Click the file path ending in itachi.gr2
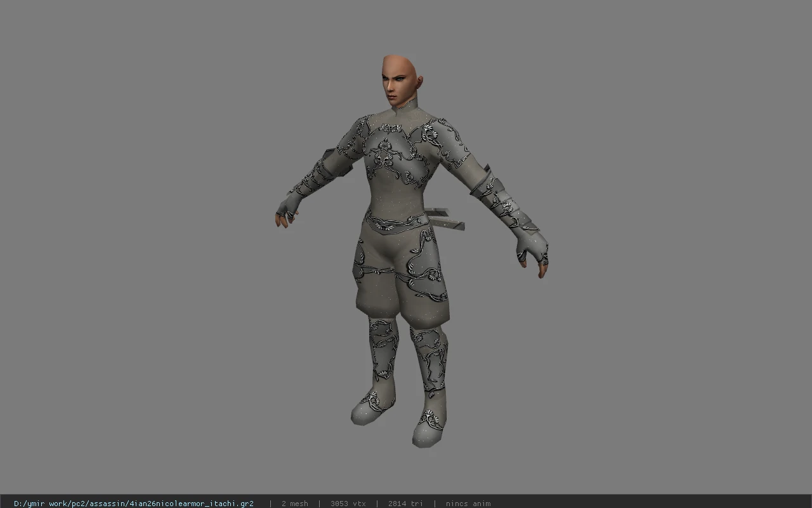The height and width of the screenshot is (508, 812). point(134,504)
